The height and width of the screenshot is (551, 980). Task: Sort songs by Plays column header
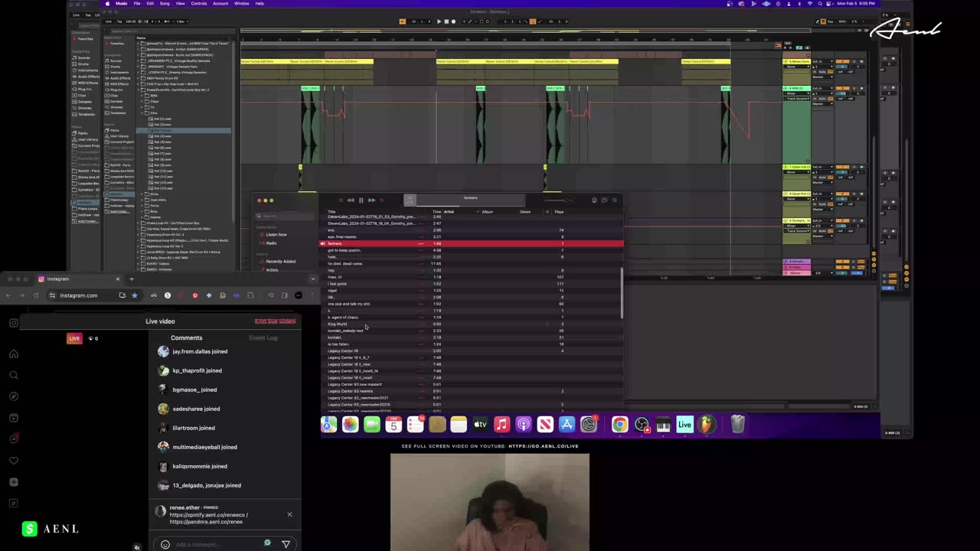[x=559, y=212]
